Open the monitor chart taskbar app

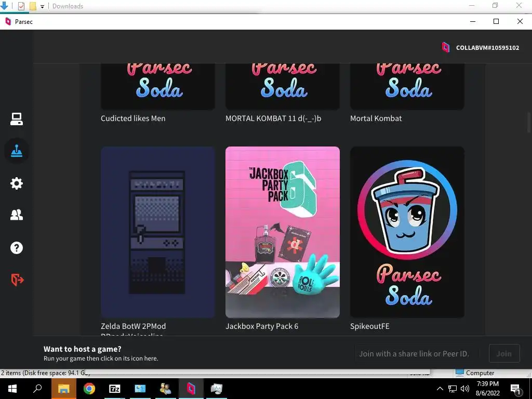(217, 389)
